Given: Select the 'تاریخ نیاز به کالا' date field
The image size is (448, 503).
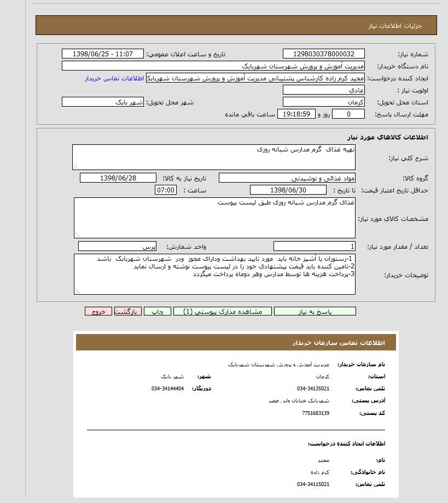Looking at the screenshot, I should pos(118,178).
